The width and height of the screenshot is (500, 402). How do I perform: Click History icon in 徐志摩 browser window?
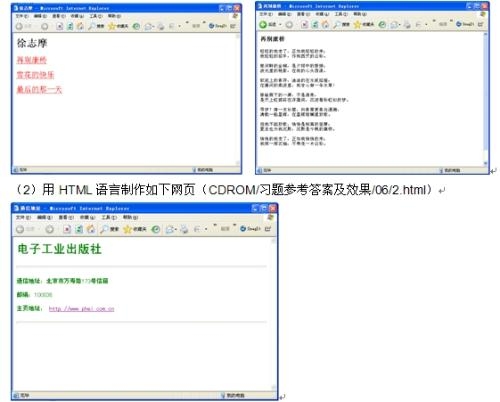pyautogui.click(x=136, y=26)
